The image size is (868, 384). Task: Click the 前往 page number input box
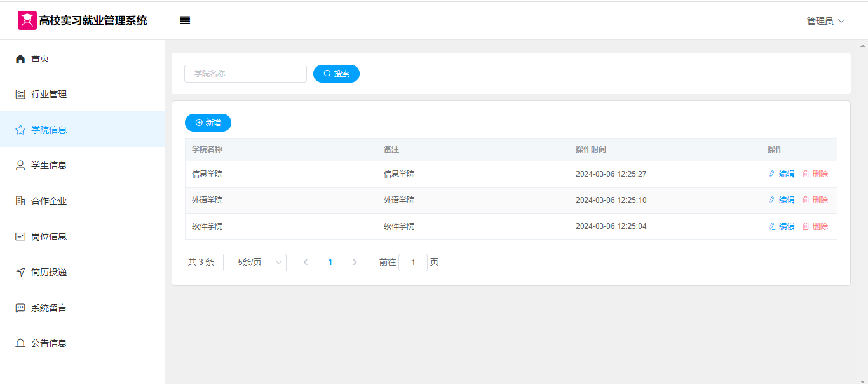click(x=413, y=263)
